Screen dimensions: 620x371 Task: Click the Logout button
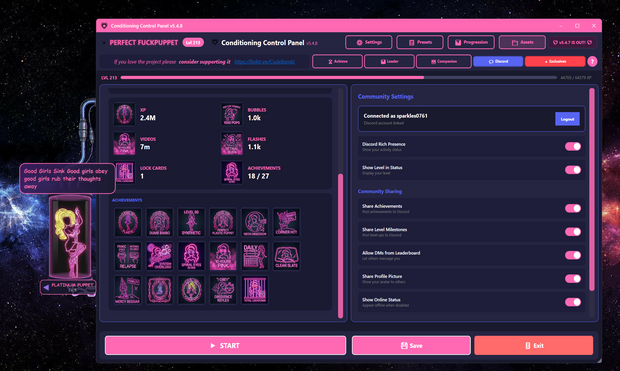click(x=567, y=119)
